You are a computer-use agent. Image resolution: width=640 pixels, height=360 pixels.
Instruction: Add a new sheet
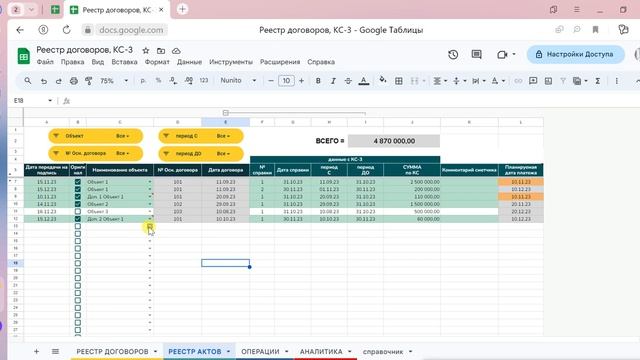point(36,351)
